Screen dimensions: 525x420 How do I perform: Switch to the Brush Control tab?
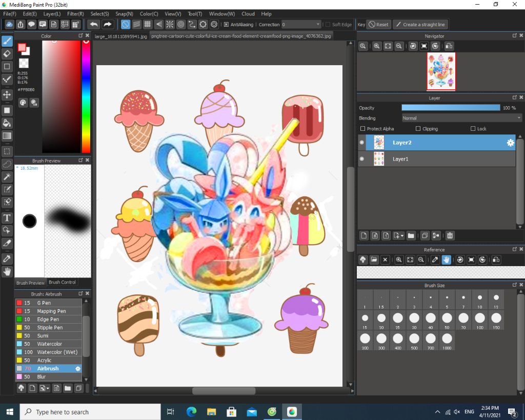(x=62, y=283)
